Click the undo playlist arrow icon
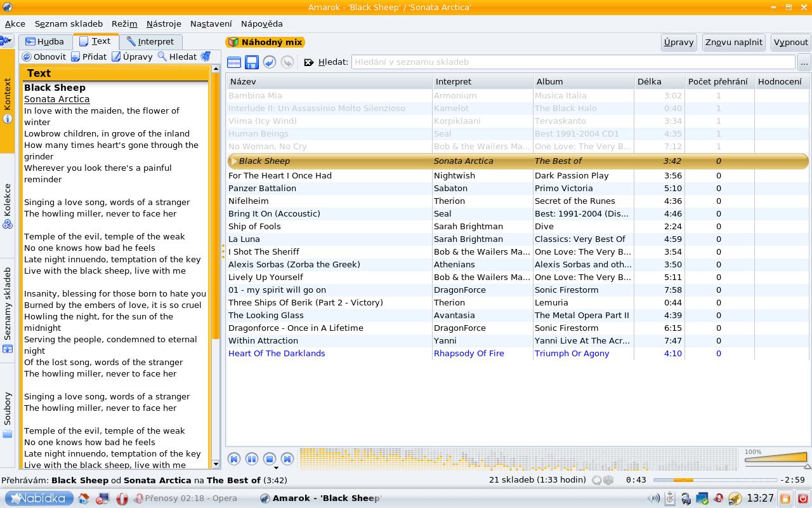The height and width of the screenshot is (508, 812). (x=270, y=62)
